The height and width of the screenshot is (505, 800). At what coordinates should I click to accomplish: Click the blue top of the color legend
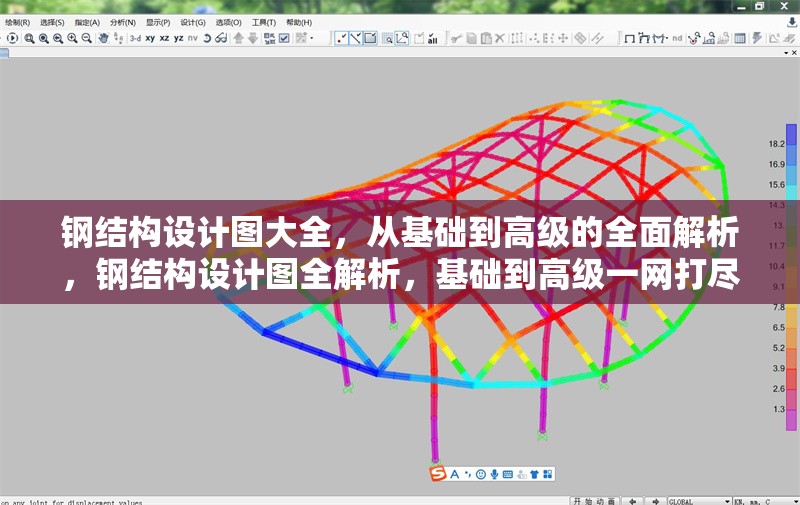pos(791,135)
